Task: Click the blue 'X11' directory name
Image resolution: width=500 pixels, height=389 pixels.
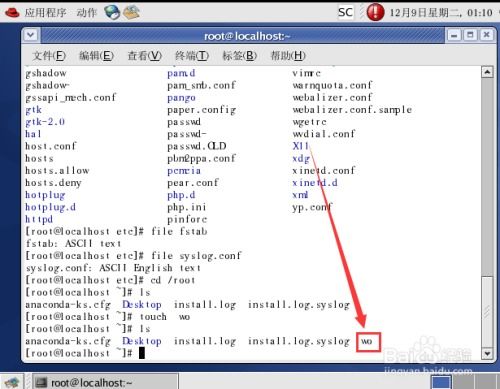Action: 300,146
